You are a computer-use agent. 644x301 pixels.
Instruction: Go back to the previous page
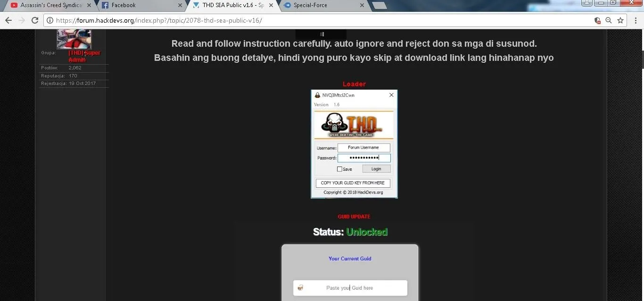point(8,20)
